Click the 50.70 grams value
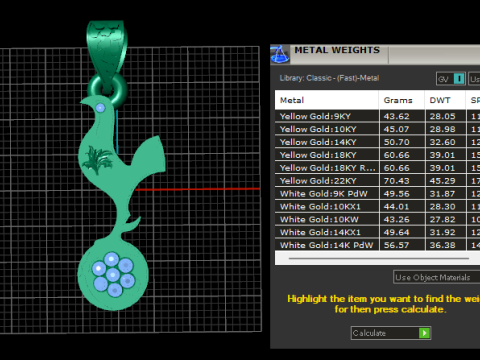This screenshot has width=480, height=360. (396, 142)
